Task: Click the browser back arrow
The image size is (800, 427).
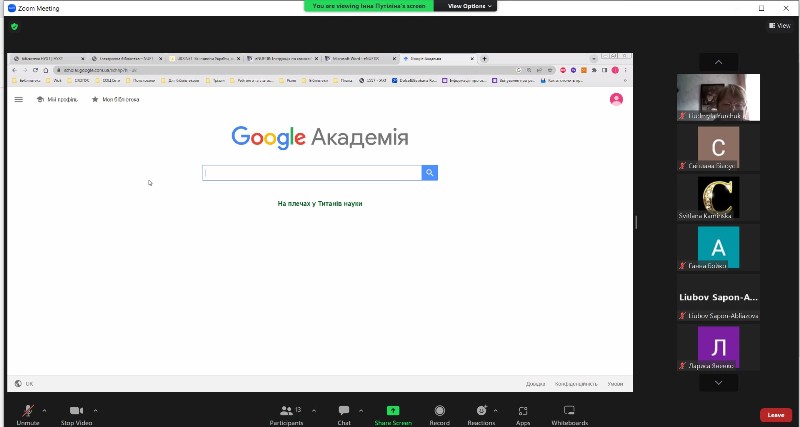Action: 14,70
